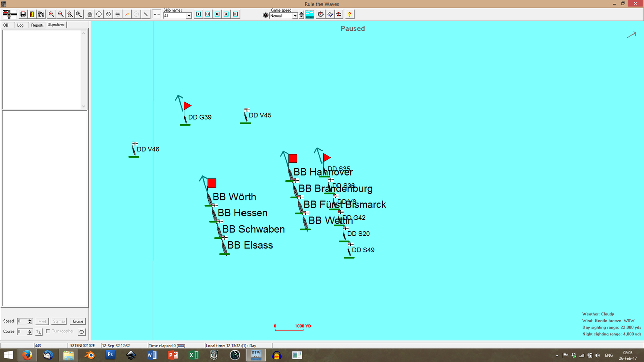
Task: Zoom out of the tactical map
Action: (x=60, y=14)
